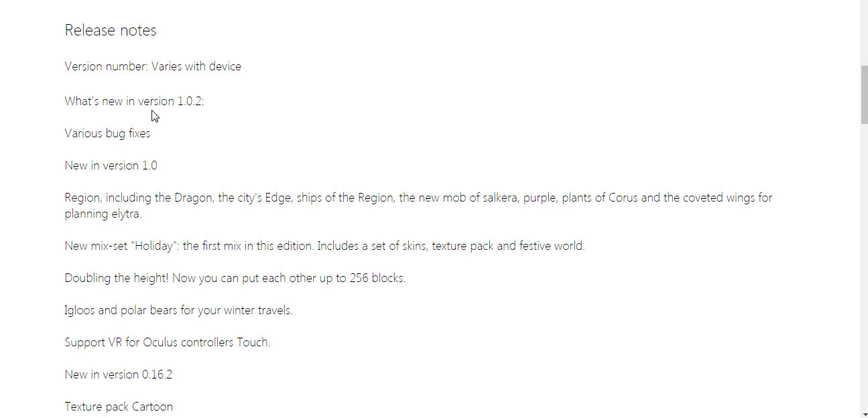
Task: Click the "New in version 0.16.2" line
Action: pos(118,374)
